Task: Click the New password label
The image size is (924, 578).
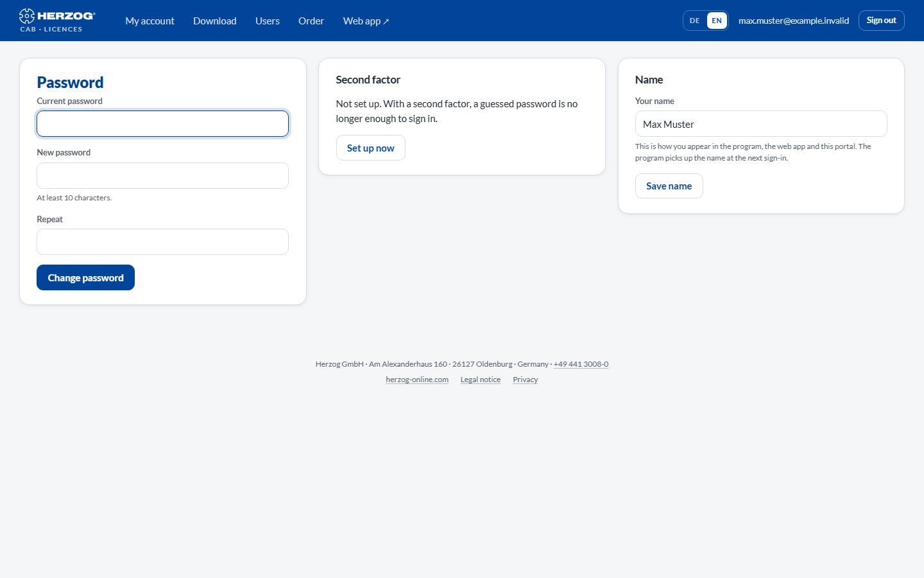Action: 64,152
